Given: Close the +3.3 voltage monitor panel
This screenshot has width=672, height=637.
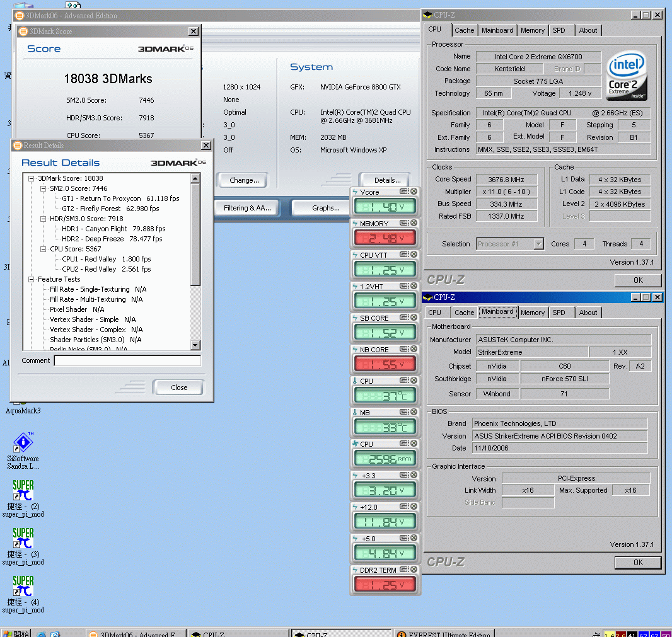Looking at the screenshot, I should tap(414, 474).
